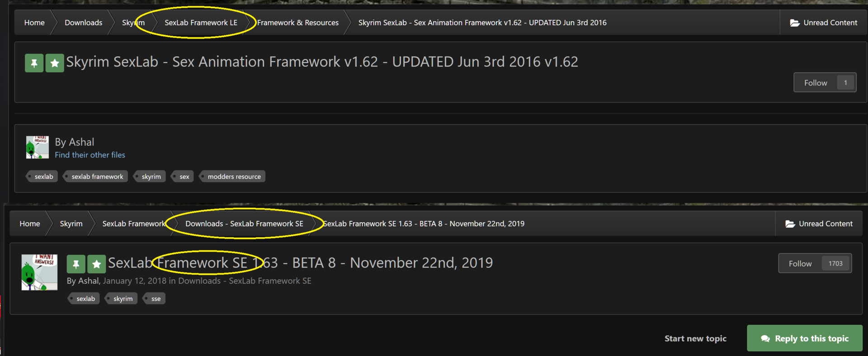The width and height of the screenshot is (868, 356).
Task: Click the folder icon of upper Unread Content
Action: pos(794,23)
